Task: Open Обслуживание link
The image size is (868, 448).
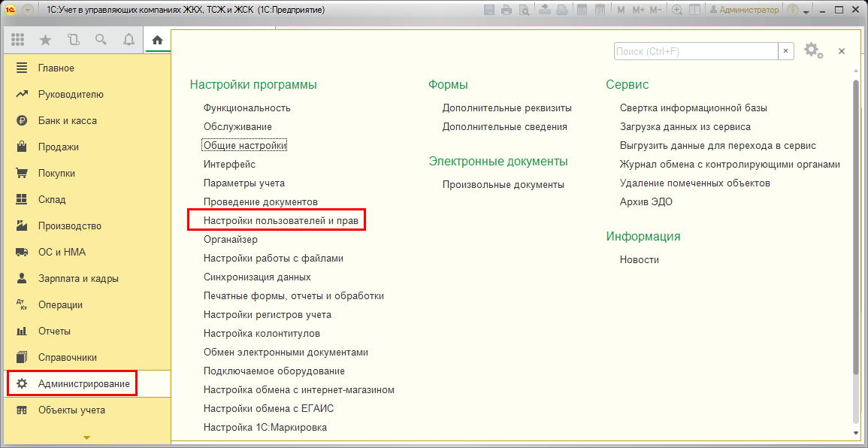Action: coord(237,127)
